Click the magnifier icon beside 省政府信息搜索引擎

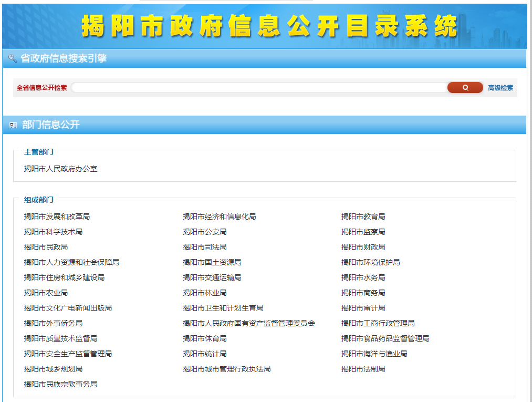click(13, 58)
